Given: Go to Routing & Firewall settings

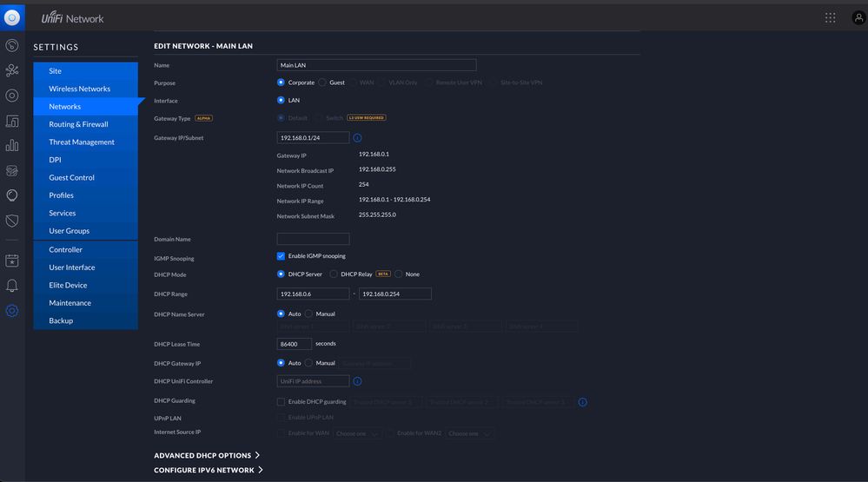Looking at the screenshot, I should 78,124.
